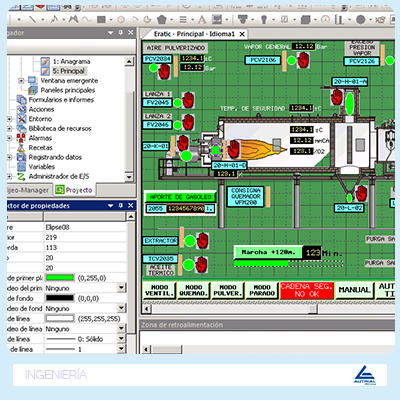Select the rectangle drawing tool

[101, 20]
